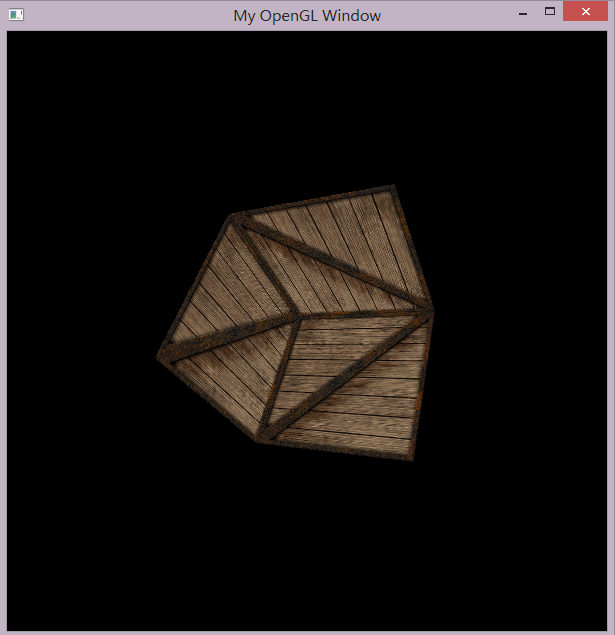Viewport: 615px width, 635px height.
Task: Minimize the My OpenGL Window
Action: [x=523, y=12]
